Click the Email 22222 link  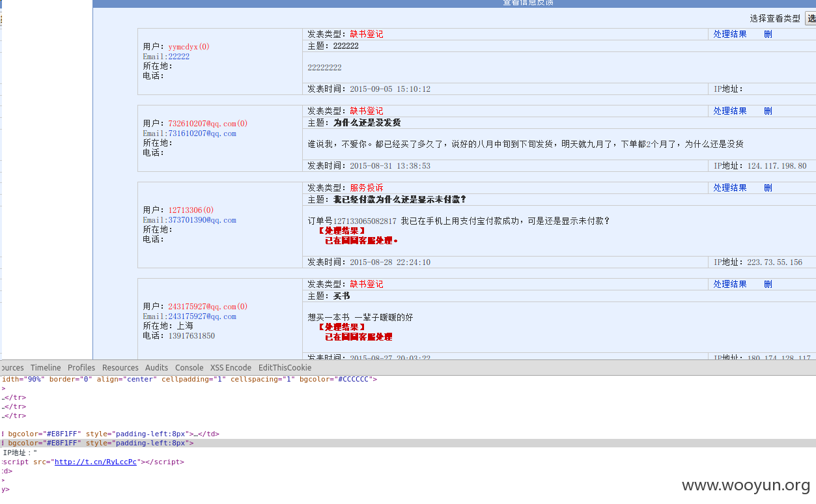pyautogui.click(x=179, y=57)
